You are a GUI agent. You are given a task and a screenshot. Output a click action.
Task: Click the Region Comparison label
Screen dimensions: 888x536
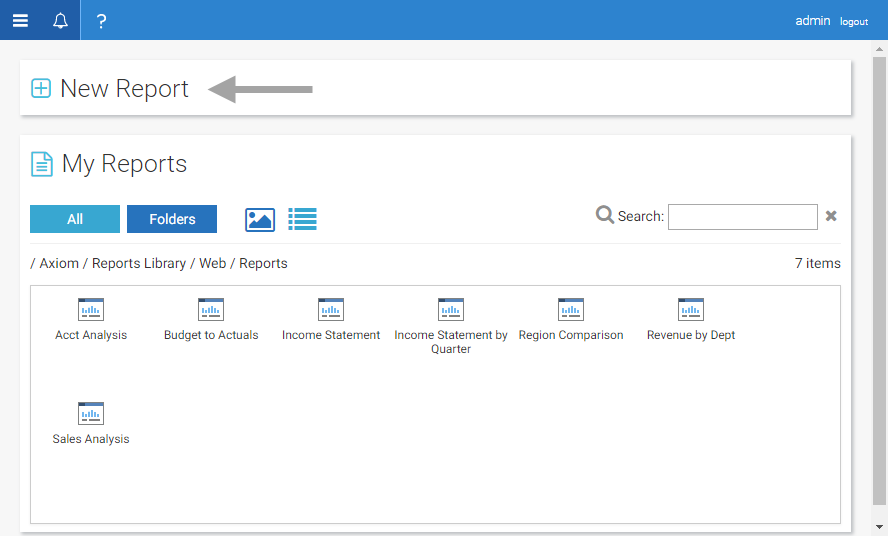(x=571, y=335)
